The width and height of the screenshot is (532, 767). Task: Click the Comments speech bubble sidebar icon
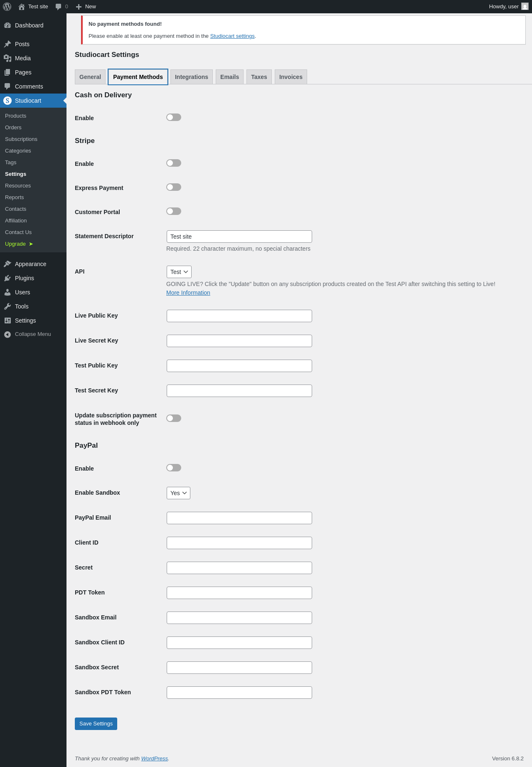coord(7,86)
